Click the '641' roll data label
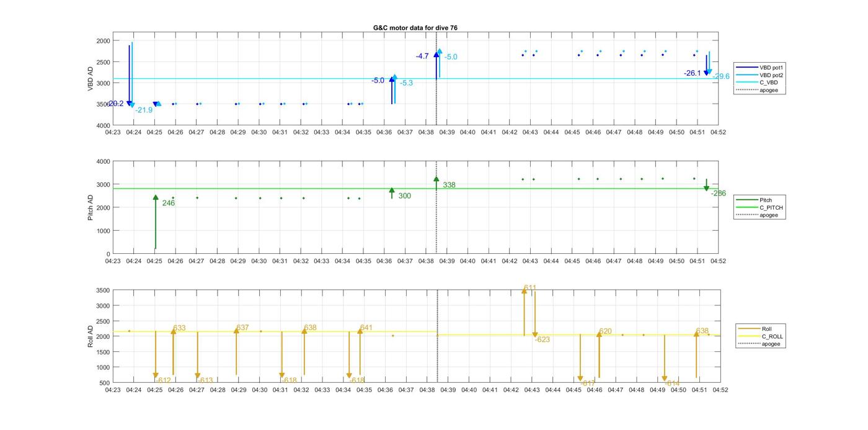 [x=366, y=328]
